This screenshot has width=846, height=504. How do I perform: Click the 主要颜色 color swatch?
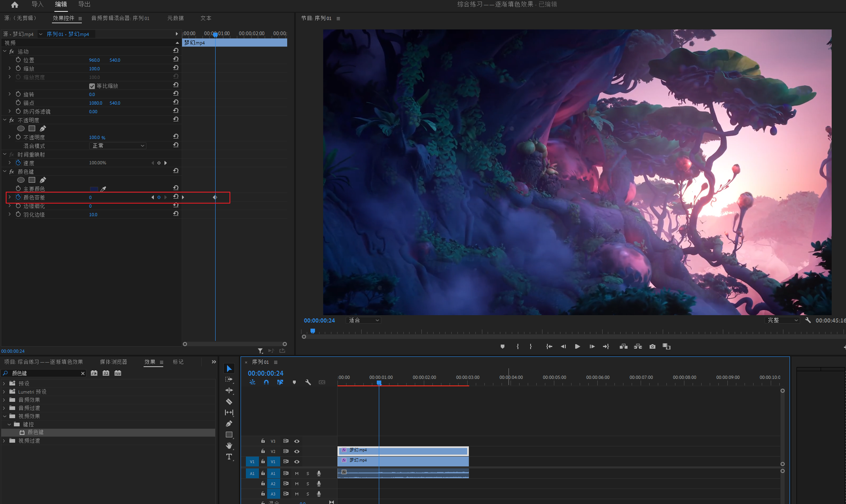click(x=94, y=189)
